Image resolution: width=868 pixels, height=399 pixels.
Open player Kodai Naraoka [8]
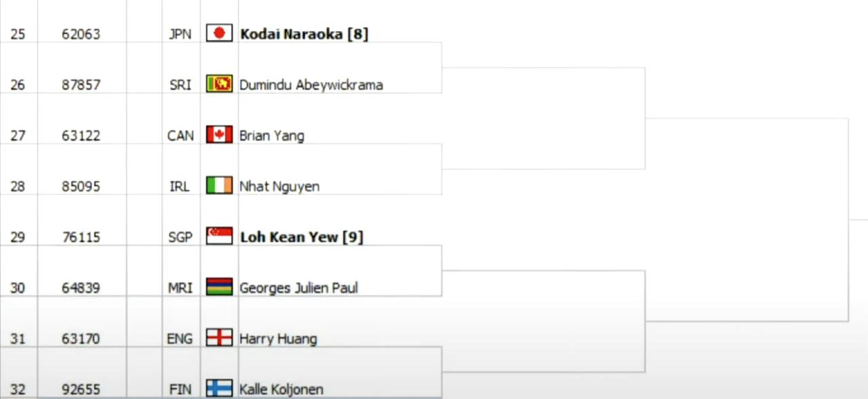(x=304, y=34)
